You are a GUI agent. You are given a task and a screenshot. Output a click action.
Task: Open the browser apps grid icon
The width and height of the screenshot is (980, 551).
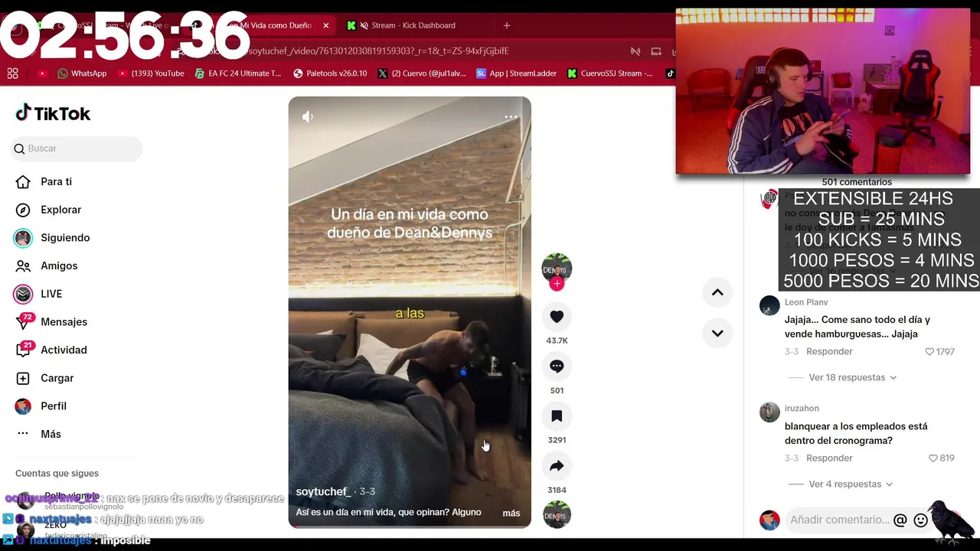pos(13,73)
